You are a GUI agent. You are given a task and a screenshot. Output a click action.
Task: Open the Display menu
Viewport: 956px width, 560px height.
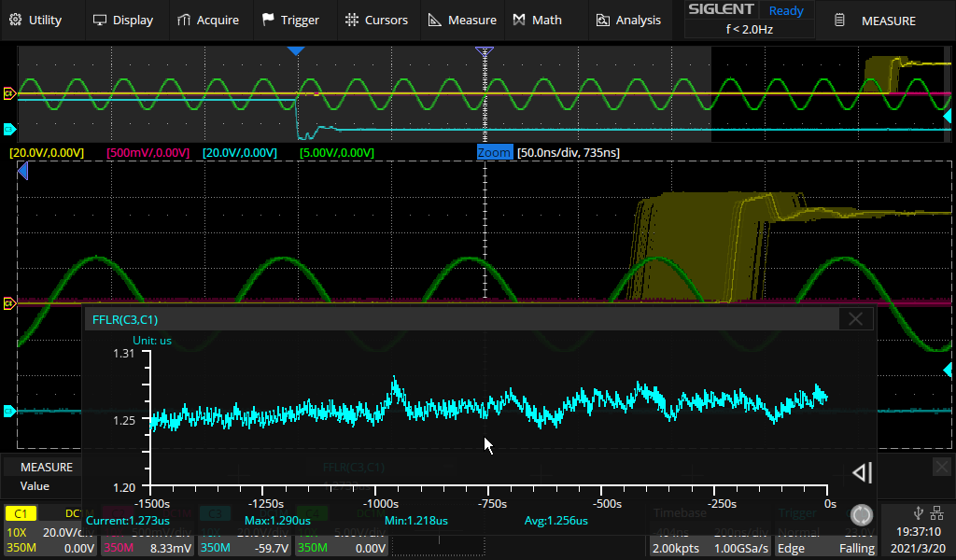122,21
